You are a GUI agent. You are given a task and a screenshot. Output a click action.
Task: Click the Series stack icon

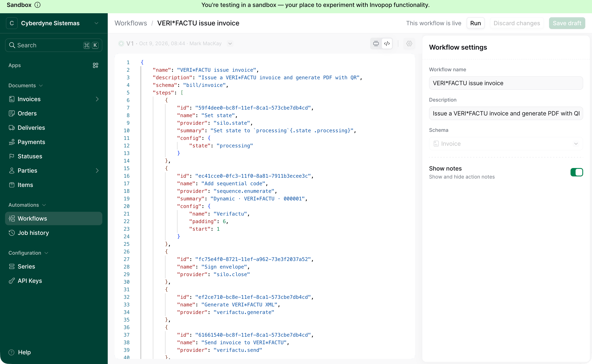(x=12, y=266)
